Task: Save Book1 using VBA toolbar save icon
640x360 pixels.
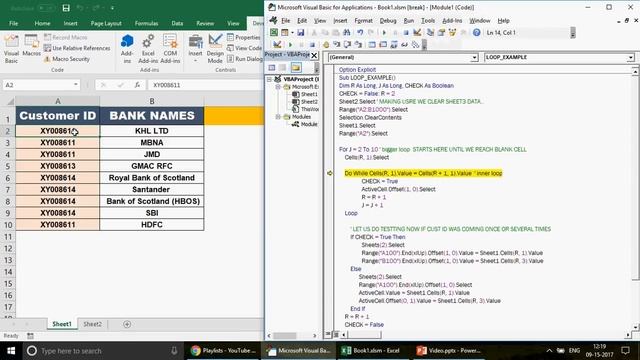Action: [x=300, y=33]
